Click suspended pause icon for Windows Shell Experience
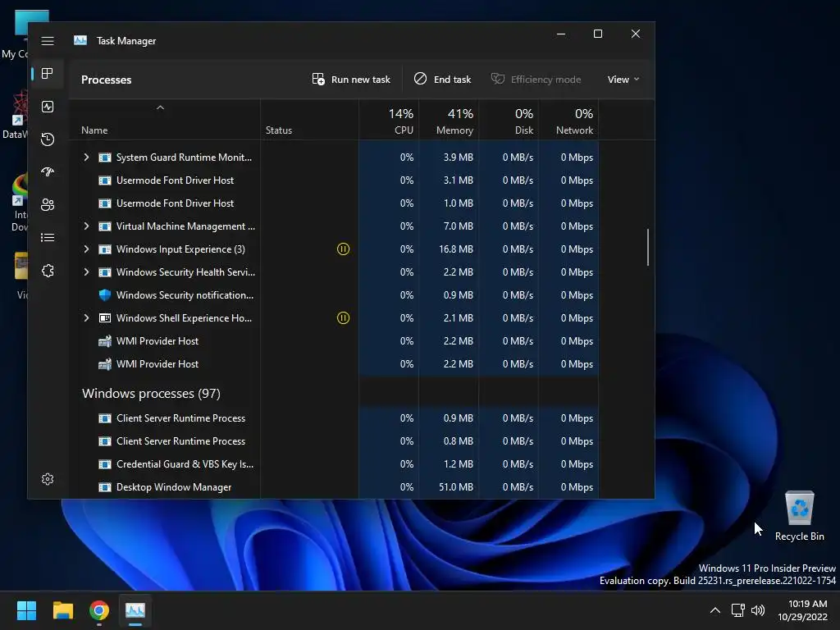This screenshot has height=630, width=840. coord(343,318)
